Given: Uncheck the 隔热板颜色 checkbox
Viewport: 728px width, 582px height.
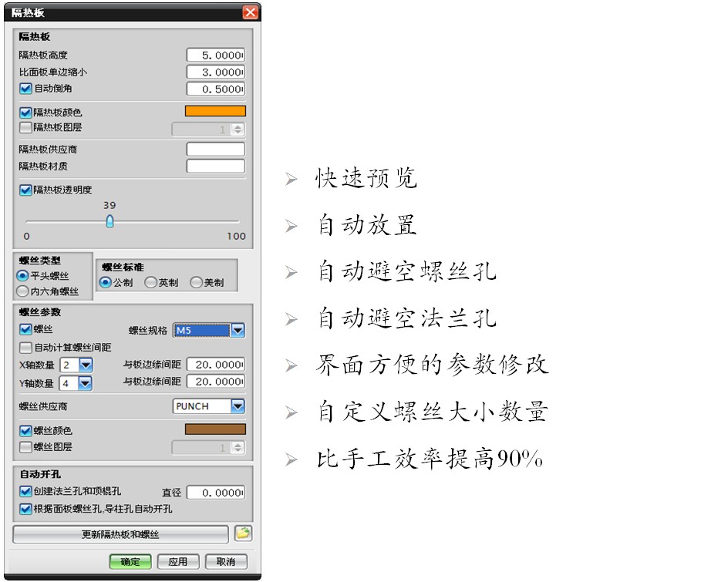Looking at the screenshot, I should (x=25, y=113).
